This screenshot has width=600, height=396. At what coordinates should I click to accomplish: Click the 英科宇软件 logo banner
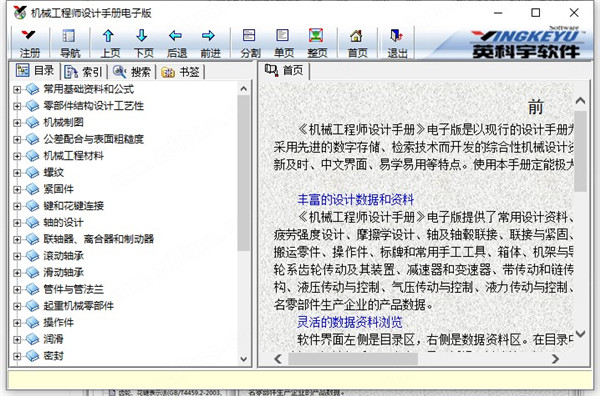point(525,44)
